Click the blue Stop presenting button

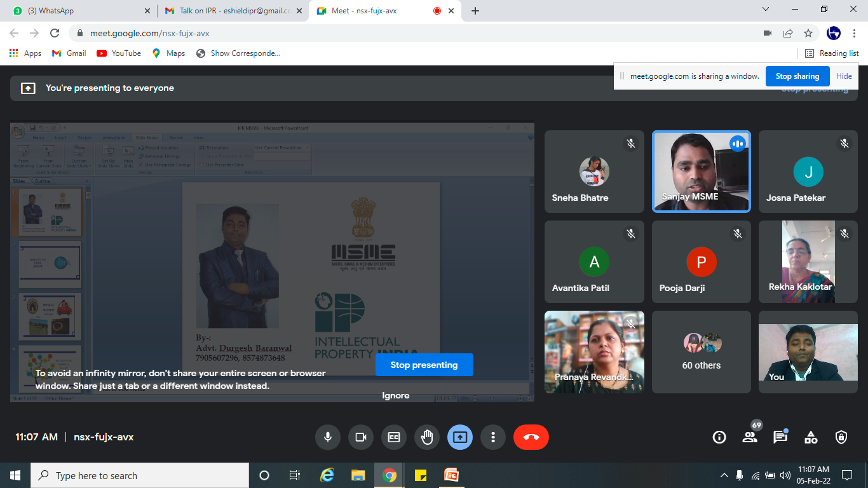(424, 365)
